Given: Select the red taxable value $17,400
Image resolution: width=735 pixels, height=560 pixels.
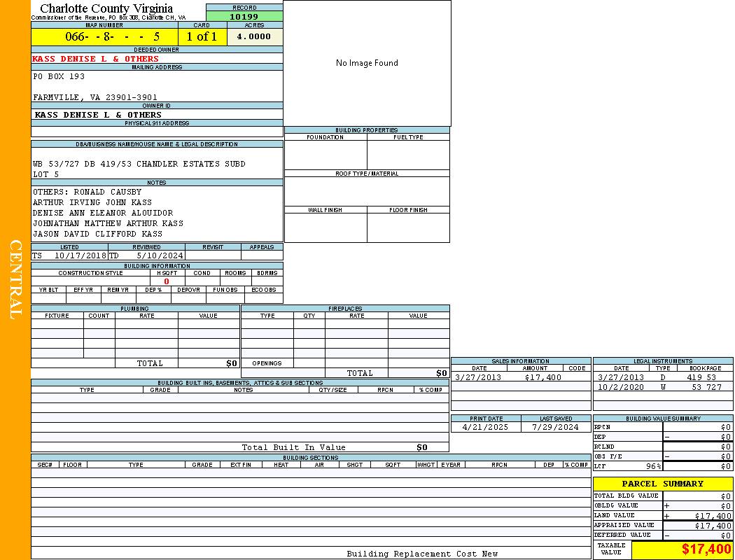Looking at the screenshot, I should tap(706, 549).
